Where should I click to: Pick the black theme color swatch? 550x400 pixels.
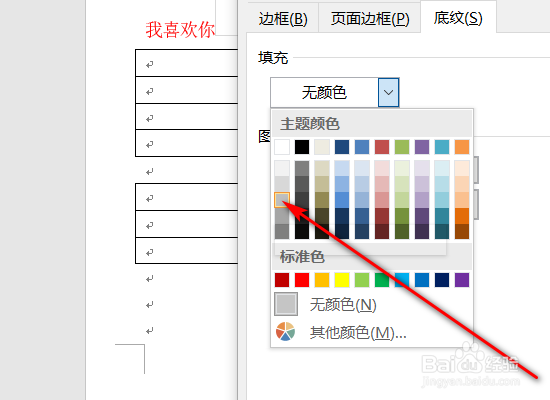click(302, 147)
